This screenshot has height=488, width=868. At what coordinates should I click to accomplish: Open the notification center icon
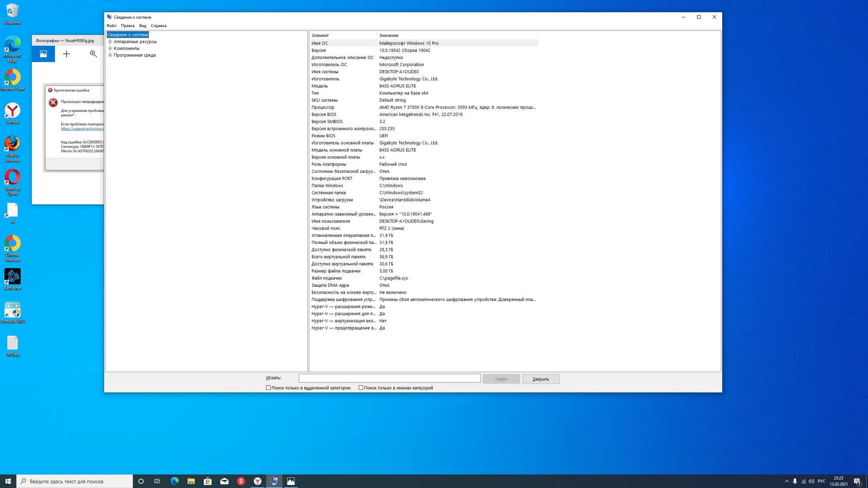click(857, 481)
